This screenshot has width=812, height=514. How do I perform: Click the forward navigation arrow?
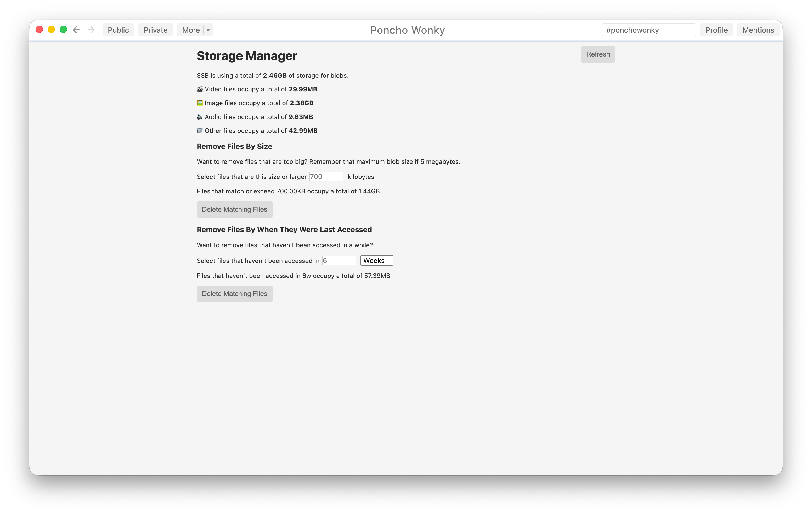pyautogui.click(x=91, y=30)
